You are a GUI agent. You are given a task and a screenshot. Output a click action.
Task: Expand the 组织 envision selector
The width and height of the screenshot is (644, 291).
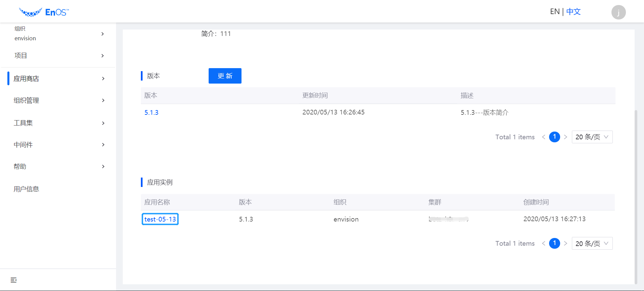58,34
